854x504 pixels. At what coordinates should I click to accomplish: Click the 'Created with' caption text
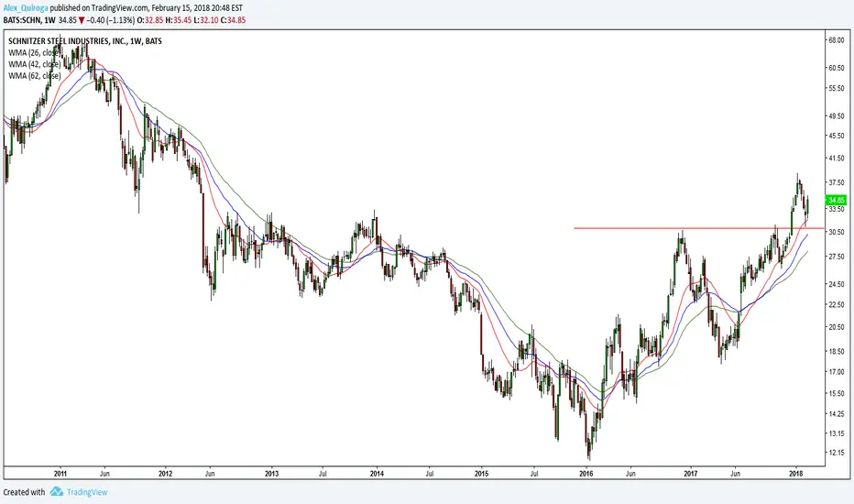pos(24,492)
